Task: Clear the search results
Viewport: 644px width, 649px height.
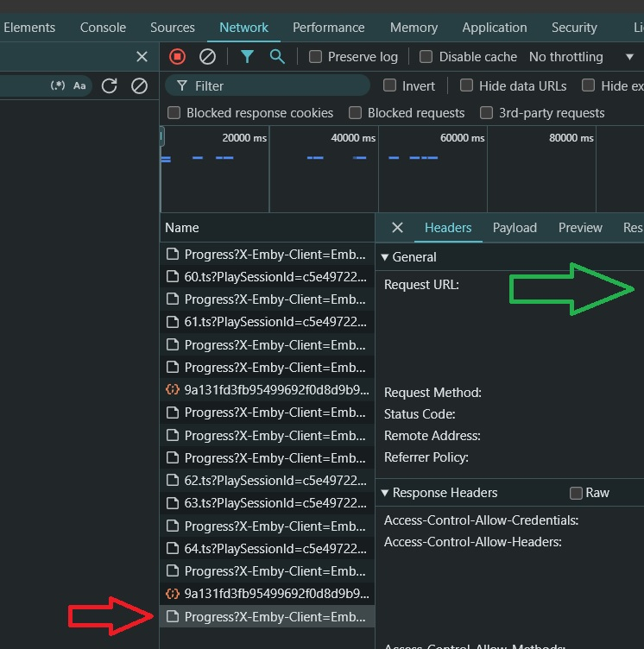Action: (x=139, y=85)
